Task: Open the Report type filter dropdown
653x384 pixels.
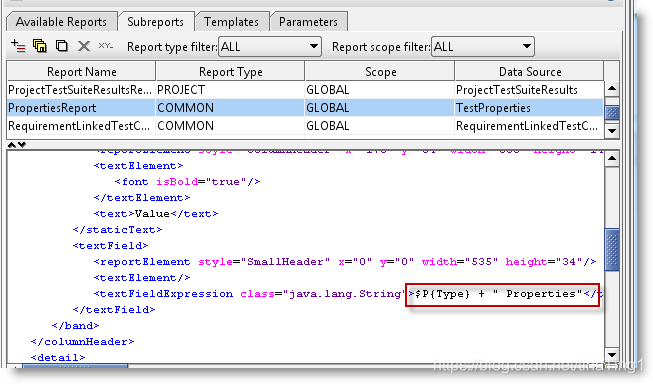Action: tap(269, 47)
